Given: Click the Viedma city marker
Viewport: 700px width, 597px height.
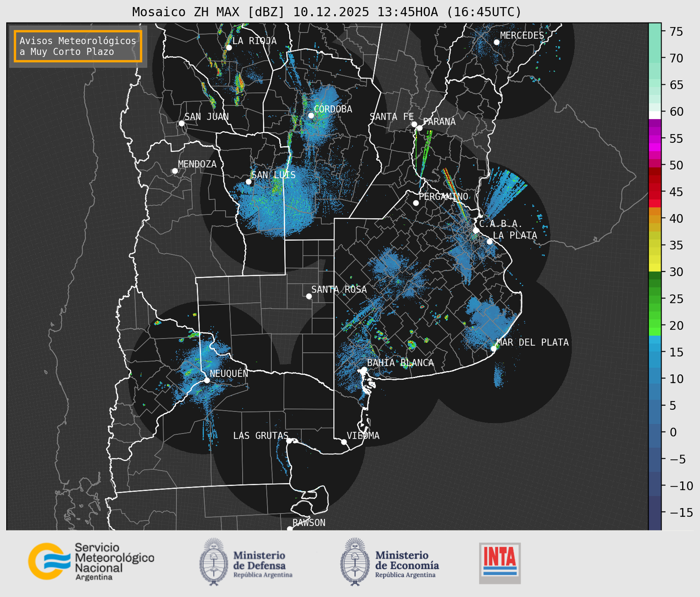Looking at the screenshot, I should pos(344,442).
